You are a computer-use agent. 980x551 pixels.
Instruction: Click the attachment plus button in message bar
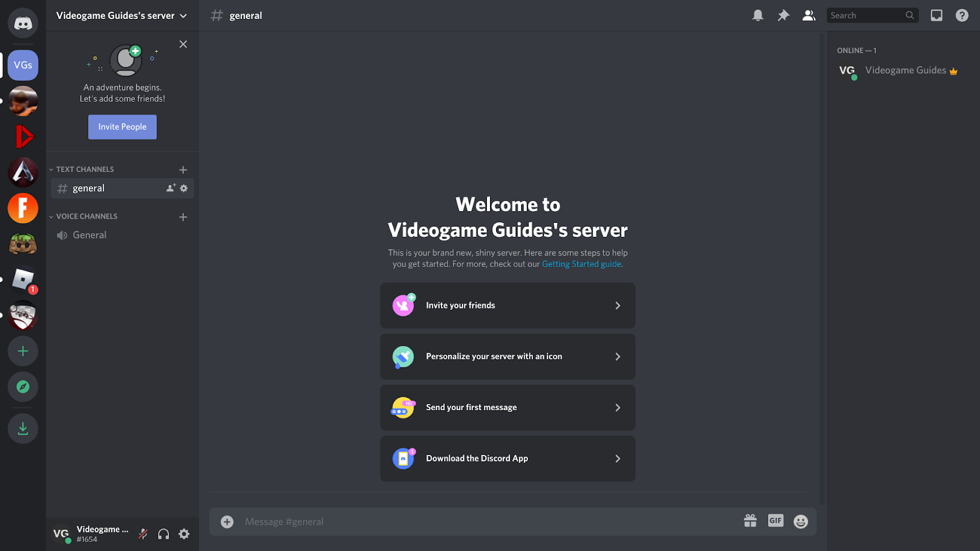tap(227, 522)
